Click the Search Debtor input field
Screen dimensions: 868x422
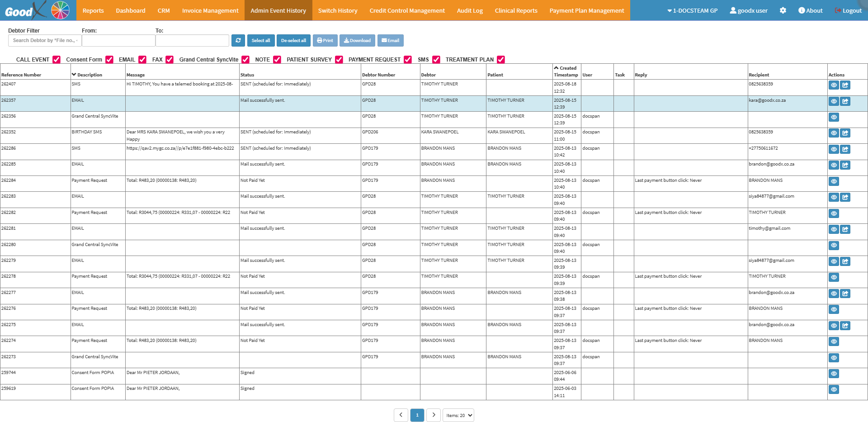pyautogui.click(x=45, y=41)
